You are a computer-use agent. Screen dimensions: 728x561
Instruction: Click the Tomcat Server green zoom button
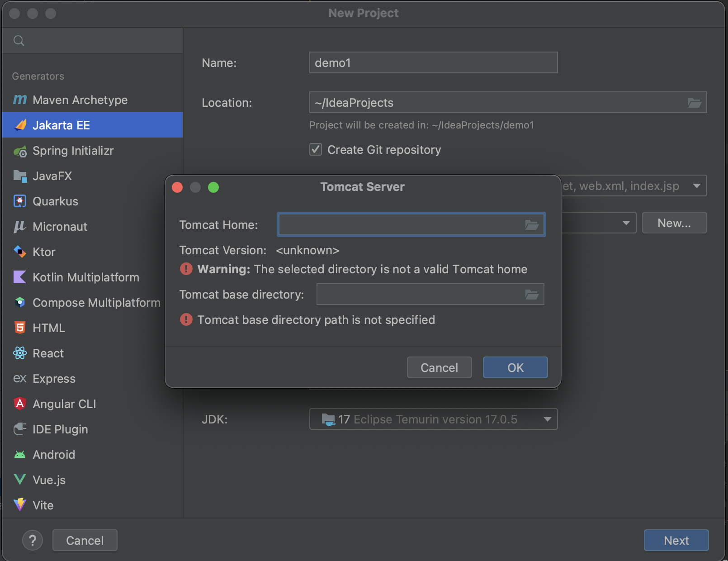tap(213, 187)
